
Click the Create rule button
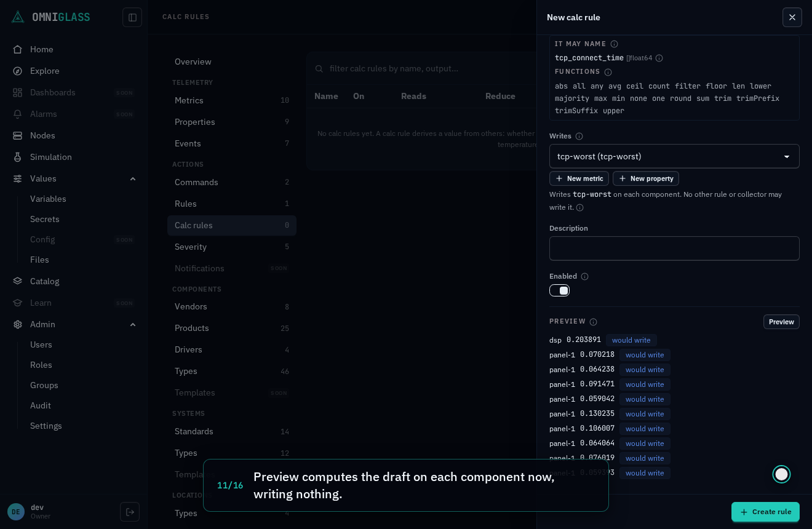[765, 512]
